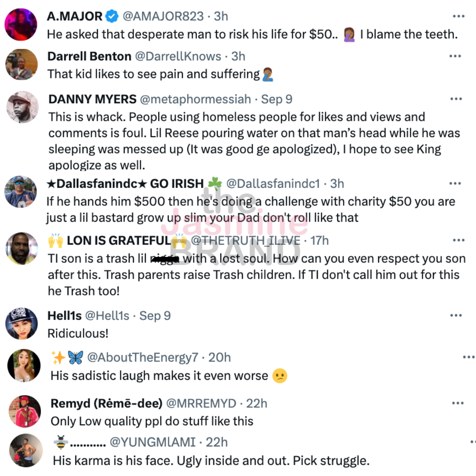This screenshot has width=476, height=476.
Task: Open more options on Darrell Benton's tweet
Action: click(455, 56)
